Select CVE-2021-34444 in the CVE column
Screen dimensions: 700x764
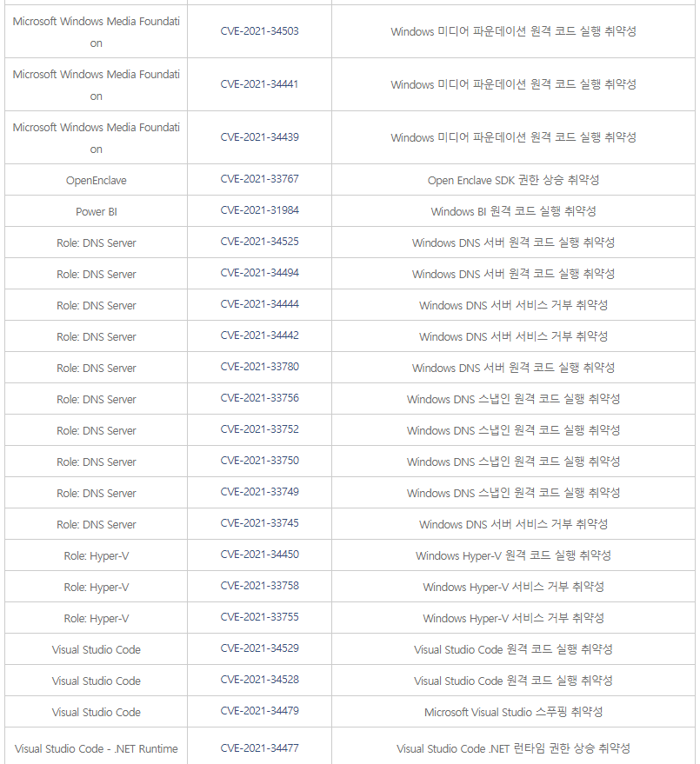(x=259, y=305)
